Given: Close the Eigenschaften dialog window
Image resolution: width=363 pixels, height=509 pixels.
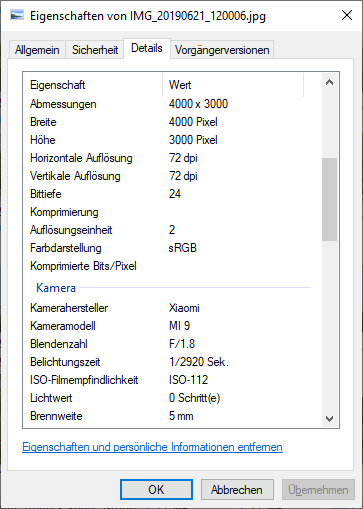Looking at the screenshot, I should coord(347,15).
